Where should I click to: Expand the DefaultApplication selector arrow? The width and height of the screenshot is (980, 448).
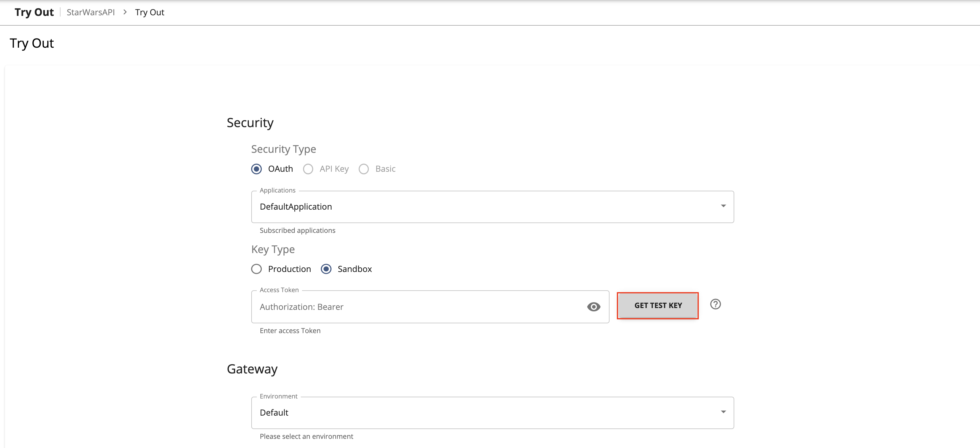click(x=723, y=207)
